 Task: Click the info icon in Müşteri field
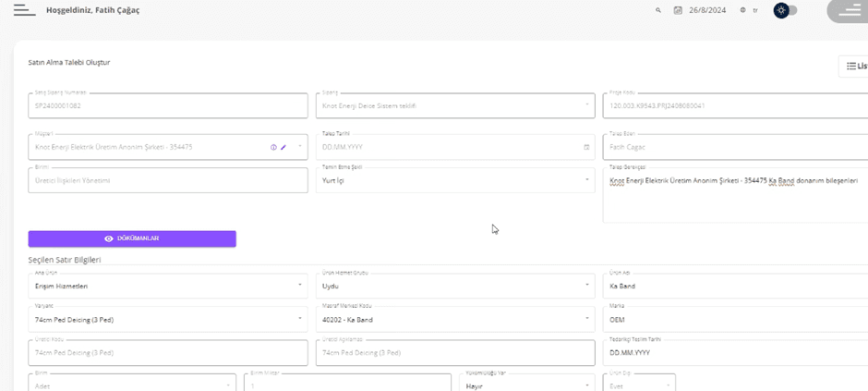tap(273, 147)
